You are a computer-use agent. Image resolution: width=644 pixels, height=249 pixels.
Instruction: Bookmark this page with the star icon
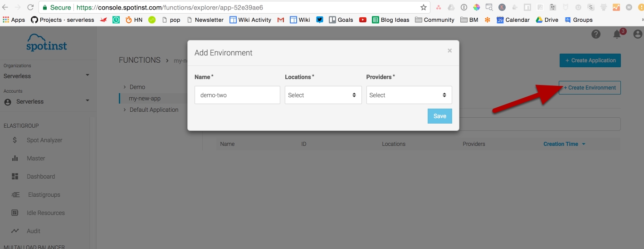click(x=423, y=7)
